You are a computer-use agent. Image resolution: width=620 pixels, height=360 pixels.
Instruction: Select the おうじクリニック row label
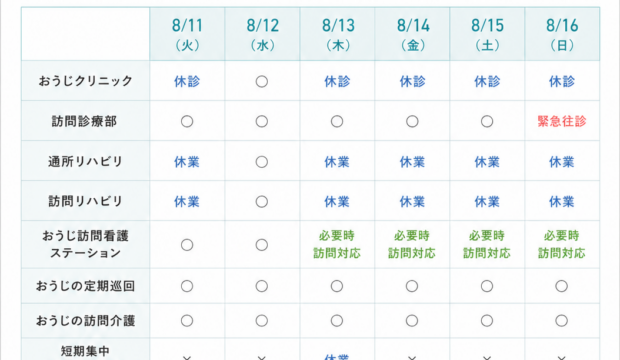click(x=85, y=81)
